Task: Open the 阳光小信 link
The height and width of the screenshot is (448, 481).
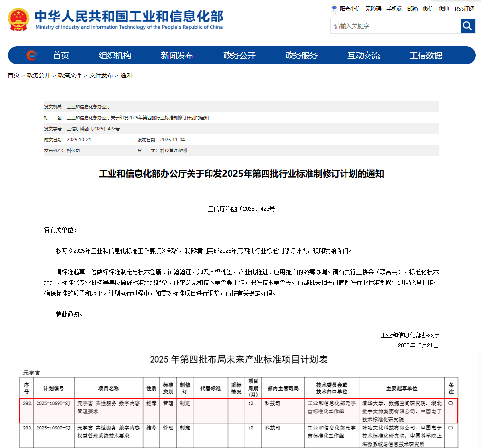Action: (350, 9)
